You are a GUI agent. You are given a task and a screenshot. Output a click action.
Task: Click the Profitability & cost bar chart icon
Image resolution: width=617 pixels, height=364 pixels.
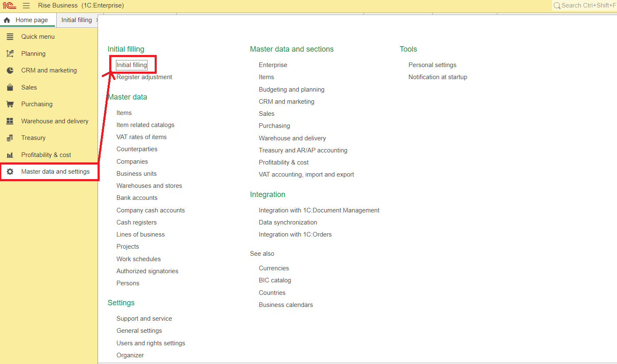pyautogui.click(x=10, y=155)
